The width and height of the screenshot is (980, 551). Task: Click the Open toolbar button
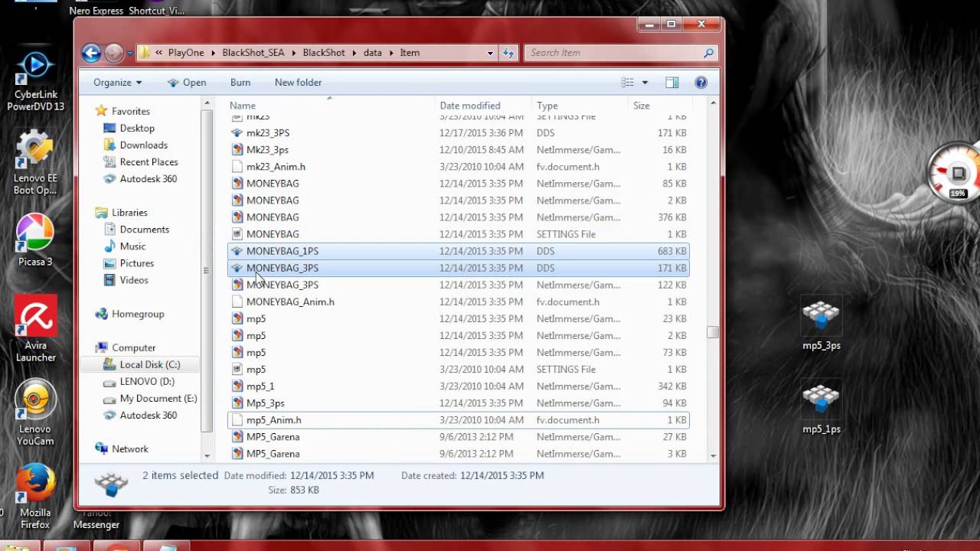(187, 83)
